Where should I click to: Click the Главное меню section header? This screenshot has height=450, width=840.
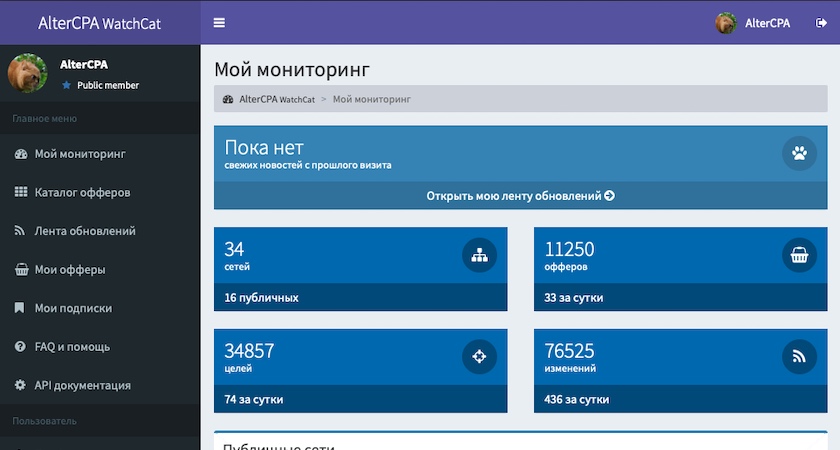44,118
